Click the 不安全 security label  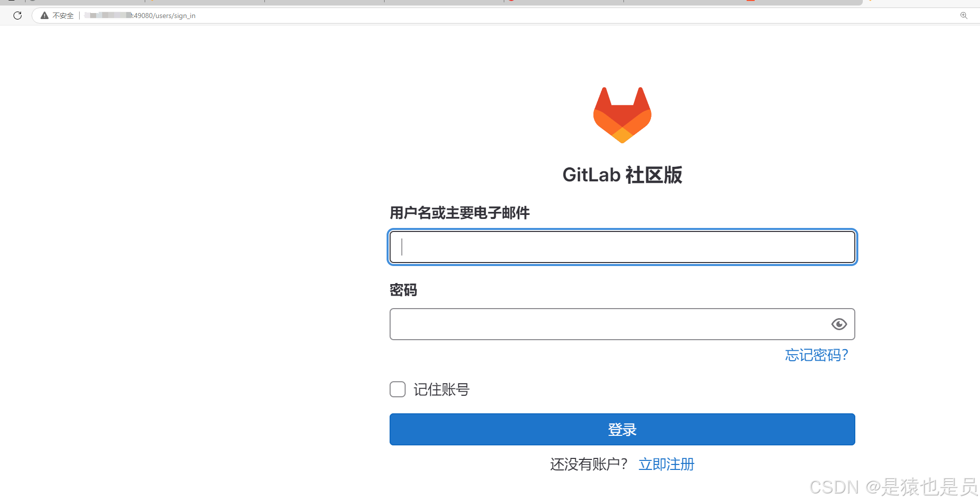(63, 16)
